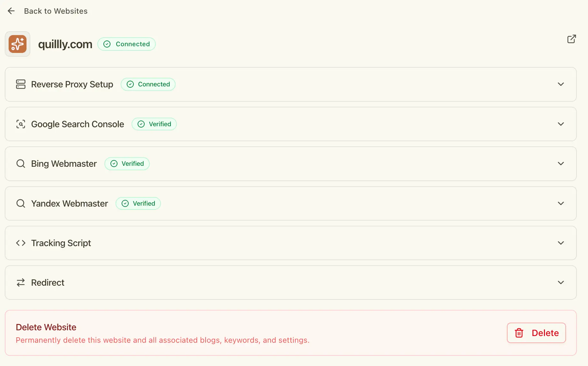This screenshot has height=366, width=588.
Task: Expand the Redirect section chevron
Action: coord(561,282)
